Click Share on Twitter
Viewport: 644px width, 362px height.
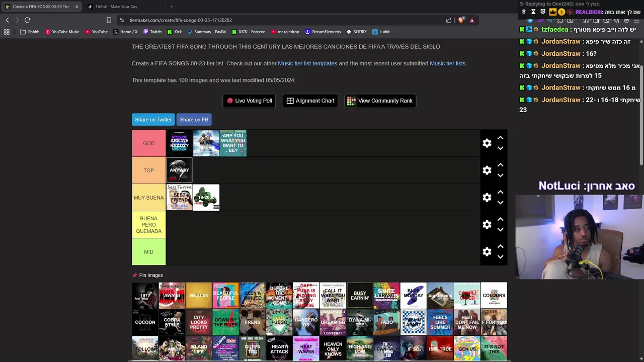click(153, 120)
